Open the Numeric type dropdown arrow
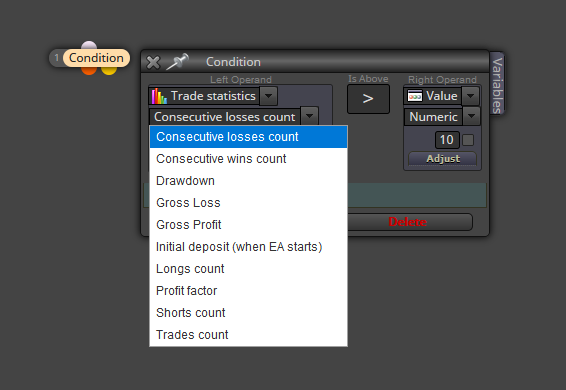Viewport: 566px width, 390px height. tap(471, 116)
